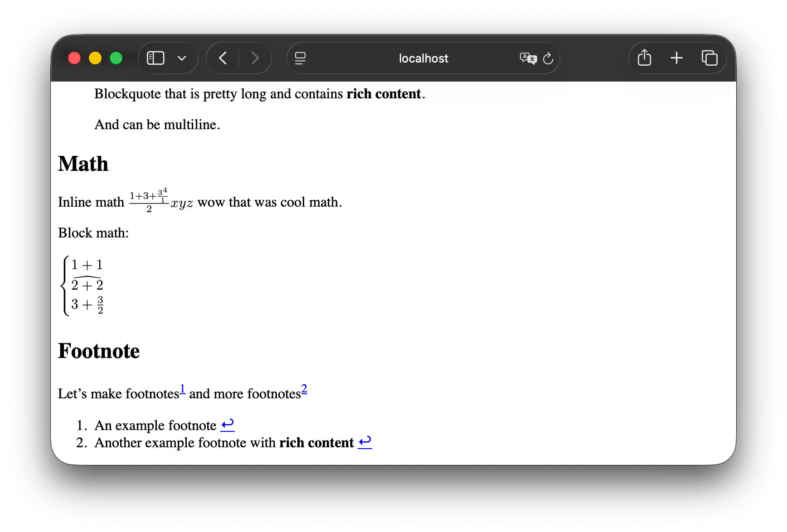
Task: Translate the localhost page
Action: [x=527, y=58]
